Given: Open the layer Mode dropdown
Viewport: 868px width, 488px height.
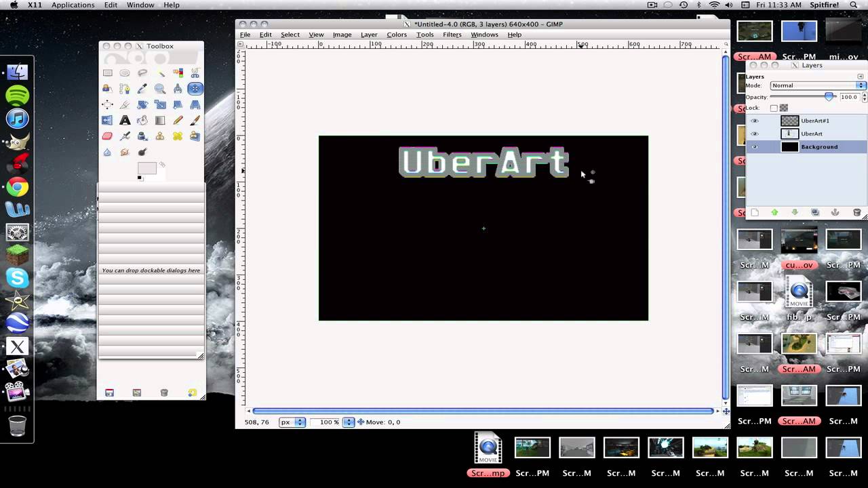Looking at the screenshot, I should [818, 85].
